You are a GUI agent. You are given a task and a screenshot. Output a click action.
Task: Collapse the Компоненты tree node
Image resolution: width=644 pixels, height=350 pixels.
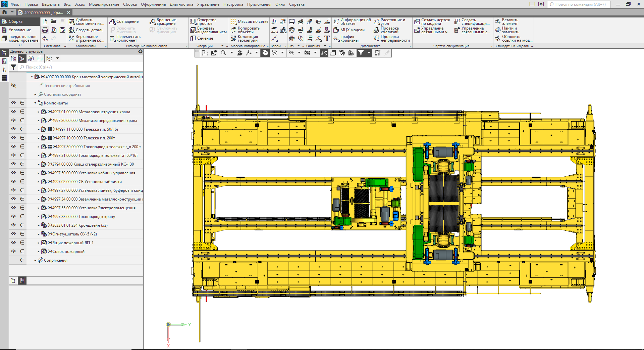(x=35, y=103)
